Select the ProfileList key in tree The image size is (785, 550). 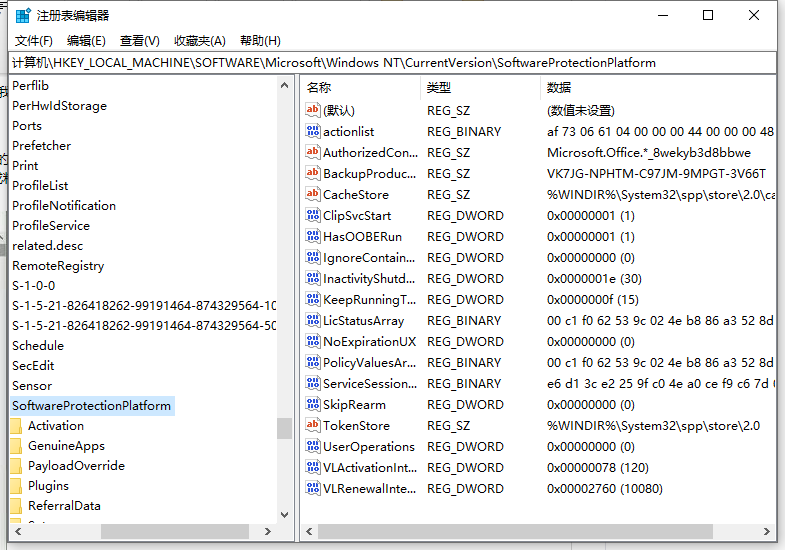(40, 186)
